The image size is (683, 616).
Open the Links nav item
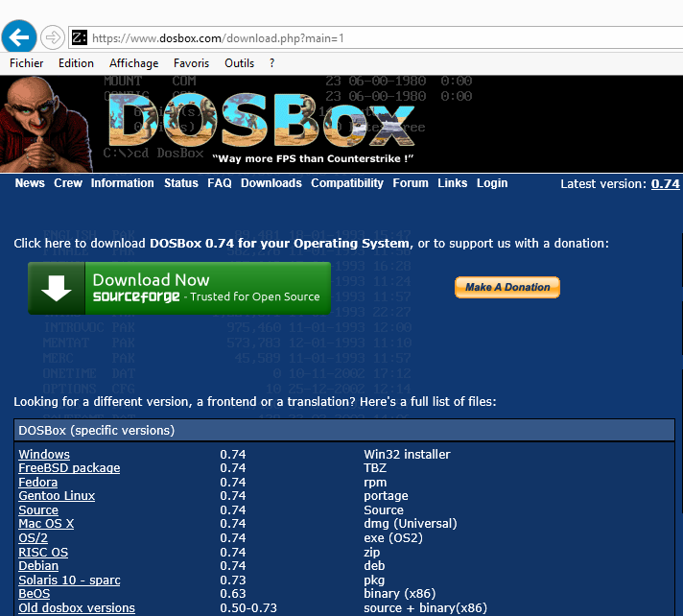pos(452,183)
